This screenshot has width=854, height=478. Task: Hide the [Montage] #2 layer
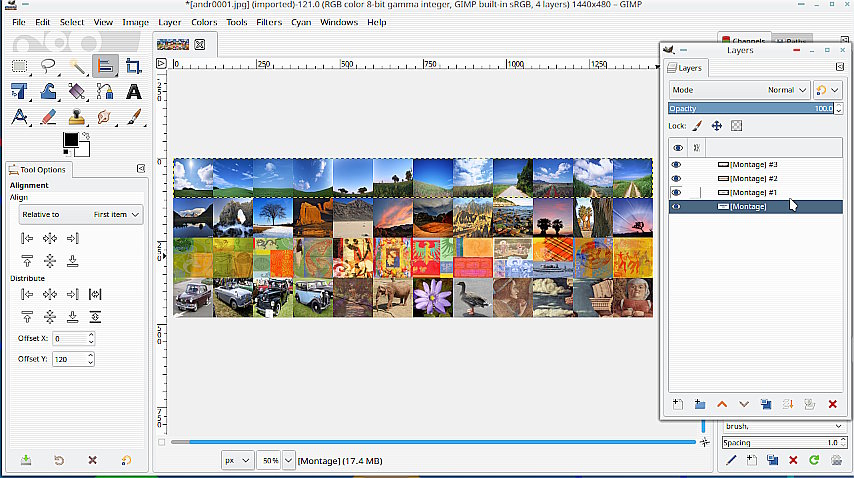click(676, 179)
